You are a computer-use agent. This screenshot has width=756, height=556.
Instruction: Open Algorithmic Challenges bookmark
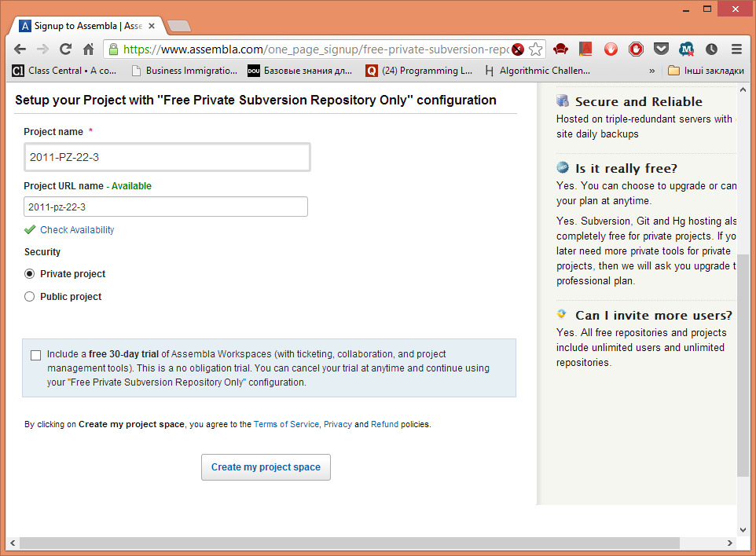[x=537, y=71]
